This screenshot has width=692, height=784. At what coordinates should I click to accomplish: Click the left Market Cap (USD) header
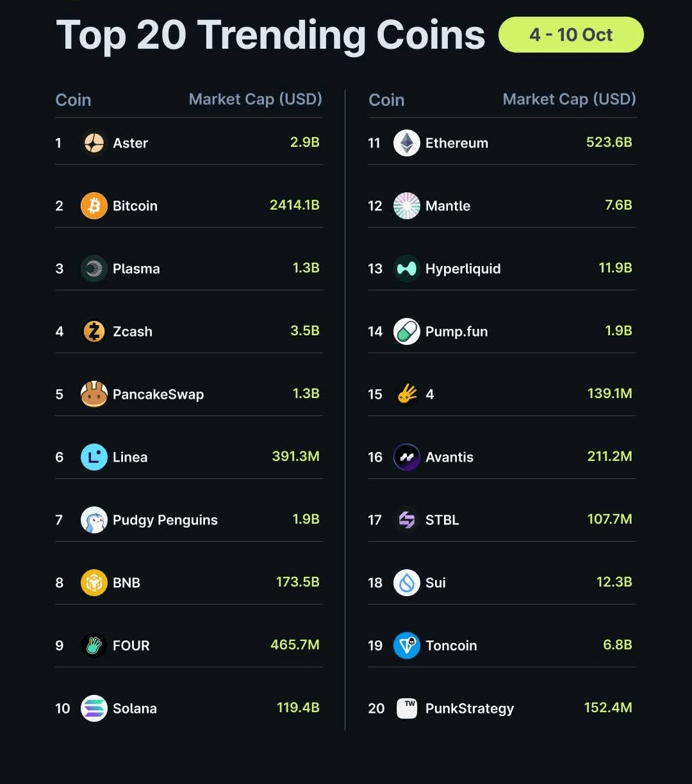coord(255,99)
